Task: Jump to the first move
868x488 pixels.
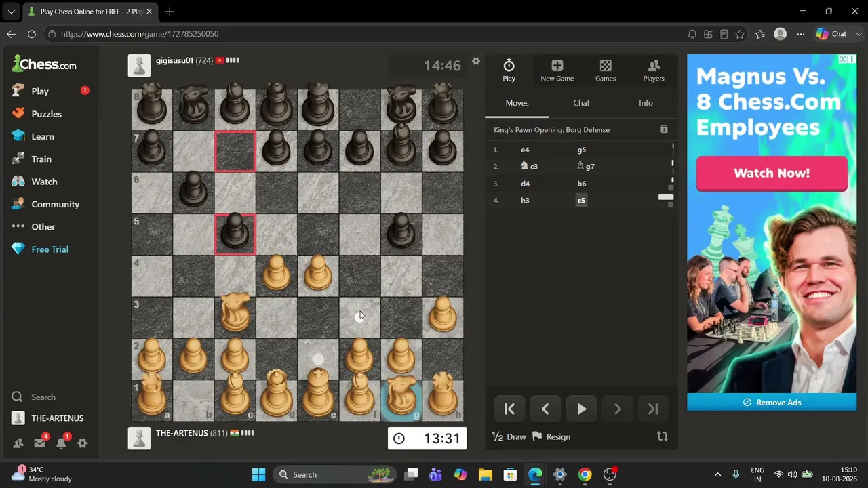Action: (509, 409)
